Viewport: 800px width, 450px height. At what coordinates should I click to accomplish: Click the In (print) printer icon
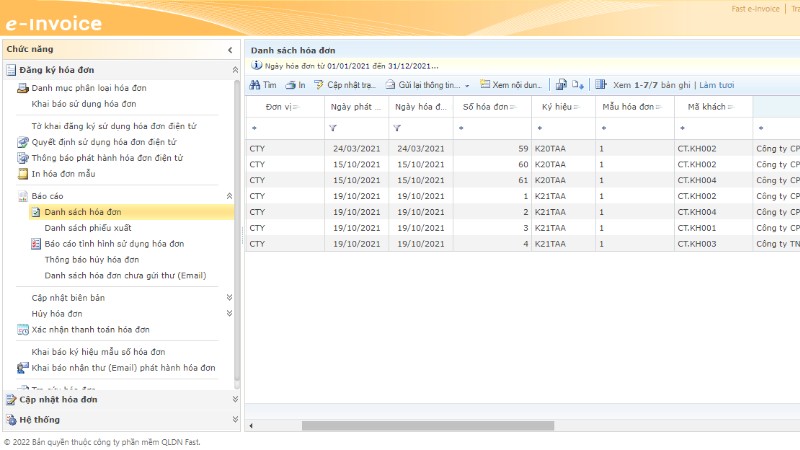click(290, 85)
